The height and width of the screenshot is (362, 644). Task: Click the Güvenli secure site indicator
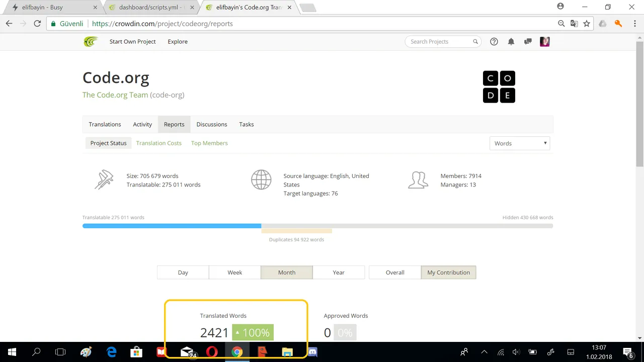point(66,24)
